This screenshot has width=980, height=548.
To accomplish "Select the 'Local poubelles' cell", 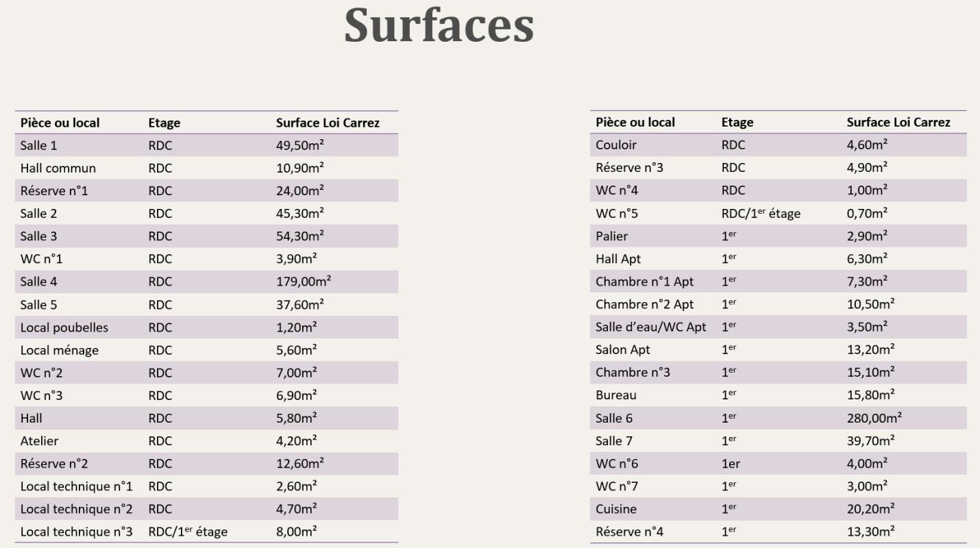I will tap(64, 327).
